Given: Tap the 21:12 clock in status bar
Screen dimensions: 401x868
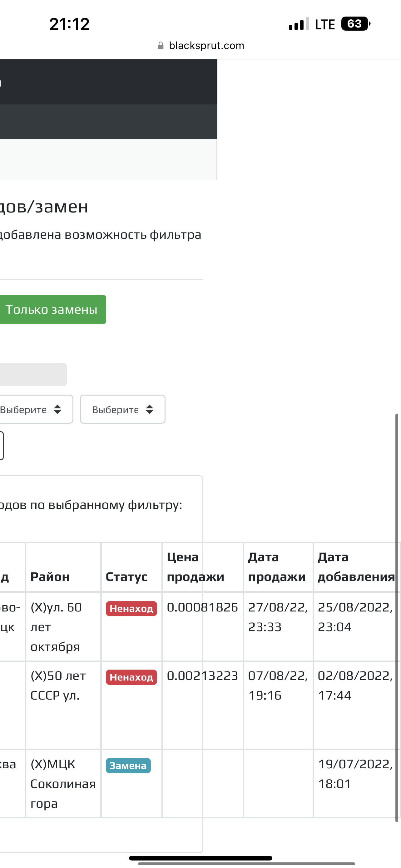Looking at the screenshot, I should [x=69, y=24].
